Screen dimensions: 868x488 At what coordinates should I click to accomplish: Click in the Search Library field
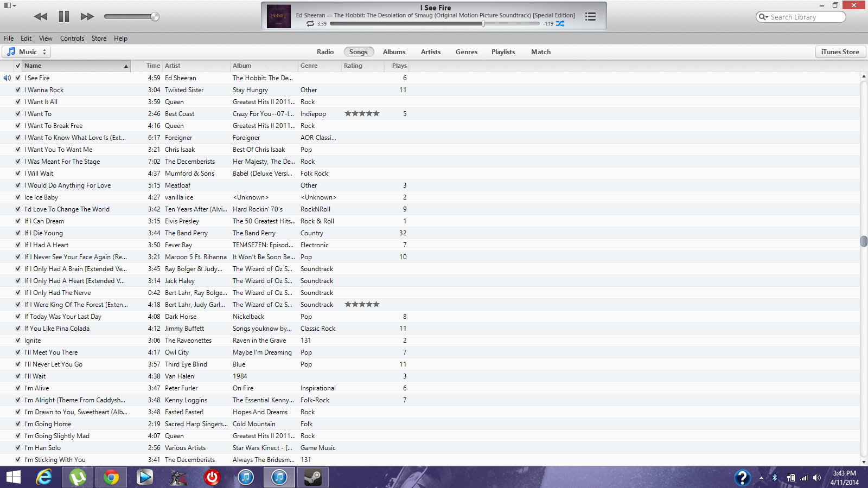[x=801, y=17]
